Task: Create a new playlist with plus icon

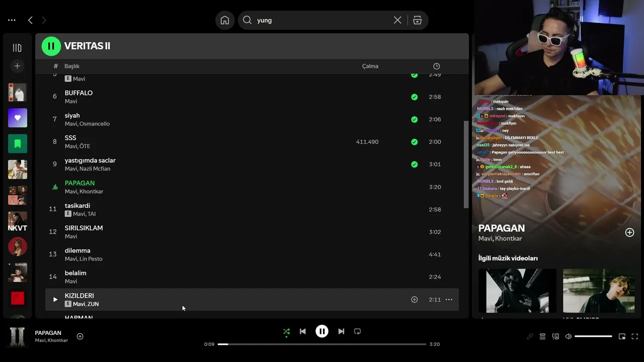Action: pyautogui.click(x=17, y=66)
